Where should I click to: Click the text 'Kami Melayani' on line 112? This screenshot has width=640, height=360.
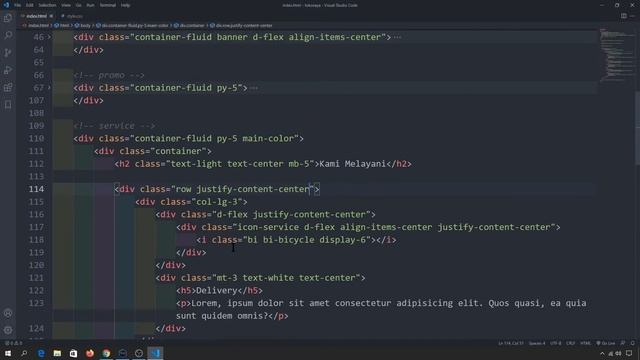353,164
